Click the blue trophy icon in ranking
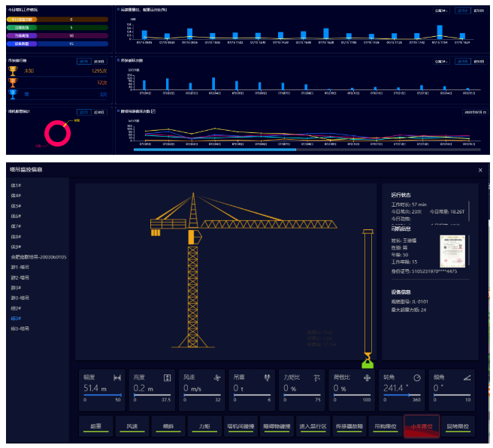 [12, 94]
